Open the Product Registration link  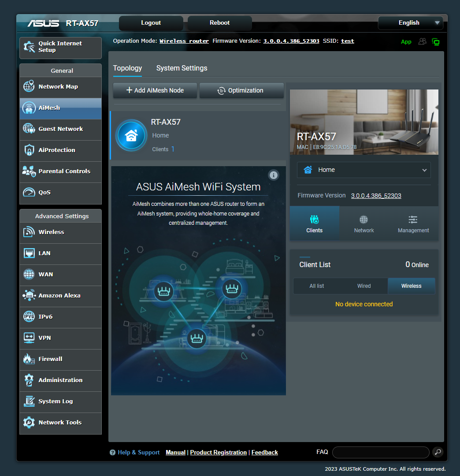coord(219,452)
